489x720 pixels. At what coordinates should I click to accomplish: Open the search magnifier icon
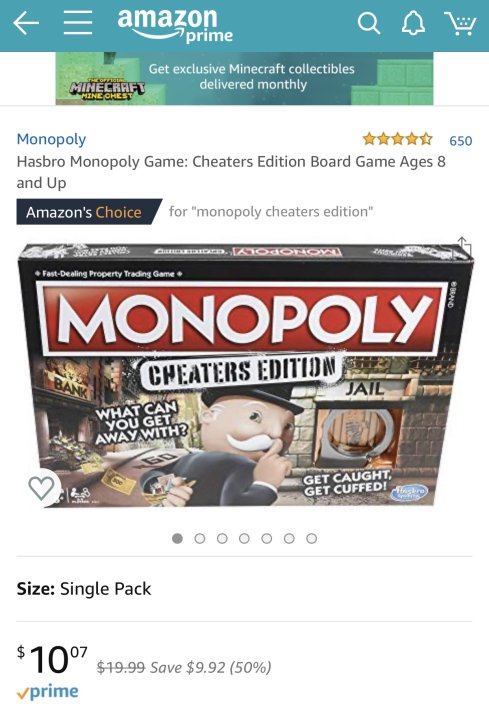369,23
